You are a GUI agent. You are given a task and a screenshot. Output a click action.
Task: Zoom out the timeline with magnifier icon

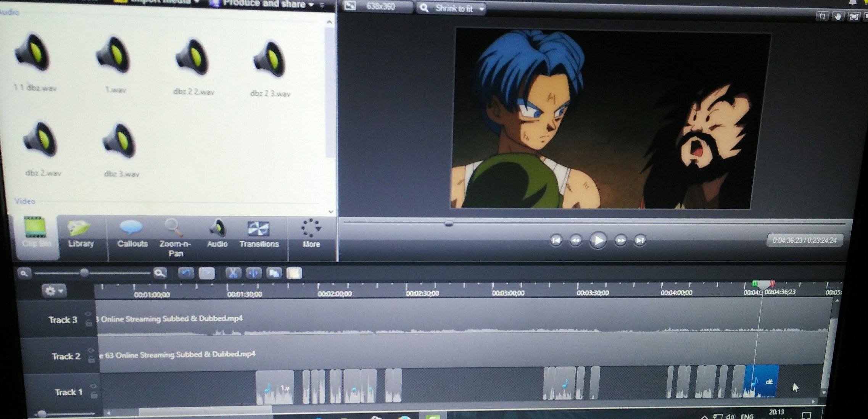(x=24, y=273)
